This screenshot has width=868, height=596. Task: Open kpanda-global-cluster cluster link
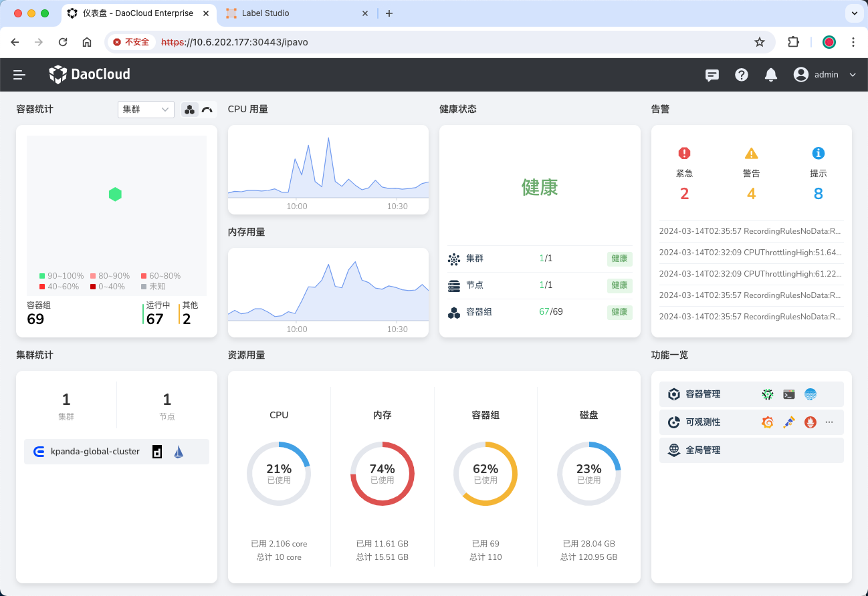95,452
